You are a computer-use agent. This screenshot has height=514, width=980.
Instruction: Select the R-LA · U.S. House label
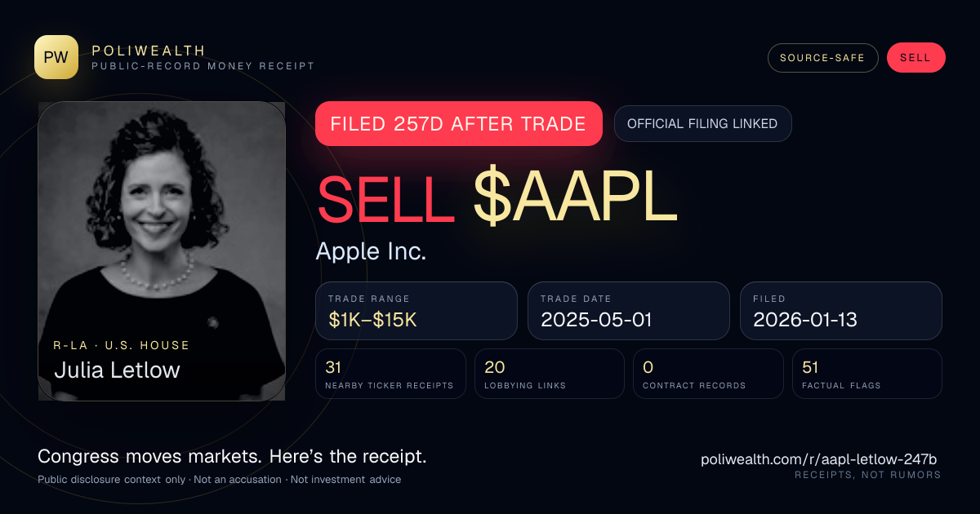(122, 345)
